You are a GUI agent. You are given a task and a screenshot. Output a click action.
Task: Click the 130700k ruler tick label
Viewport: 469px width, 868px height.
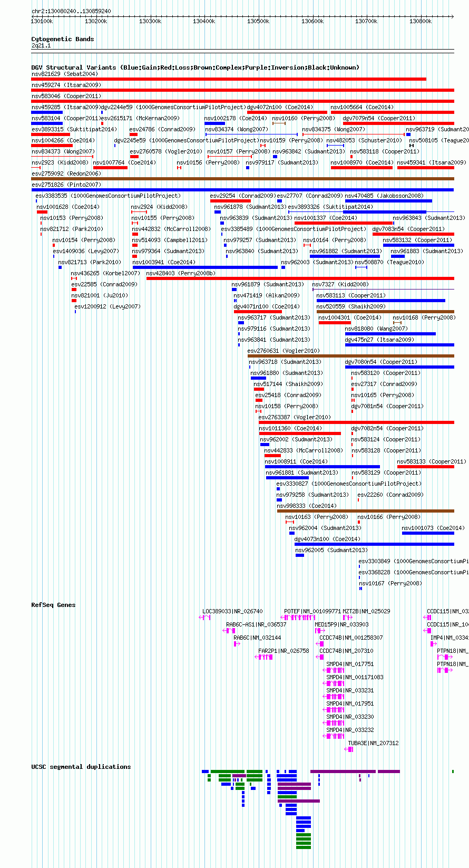tap(366, 21)
